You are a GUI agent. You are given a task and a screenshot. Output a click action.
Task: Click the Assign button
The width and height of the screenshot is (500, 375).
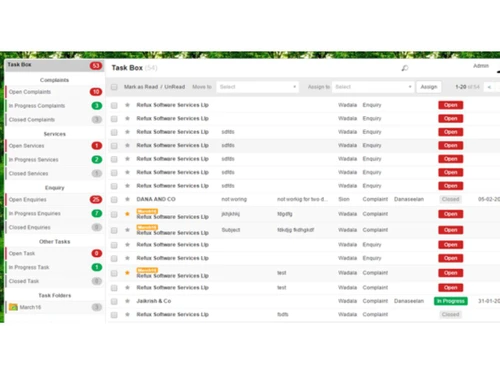pyautogui.click(x=429, y=87)
